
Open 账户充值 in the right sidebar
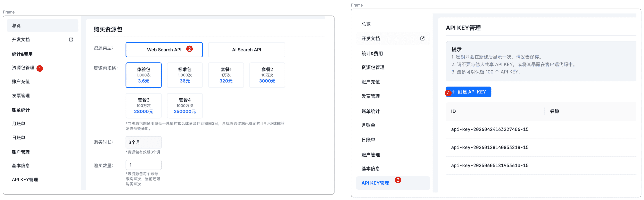pos(371,82)
